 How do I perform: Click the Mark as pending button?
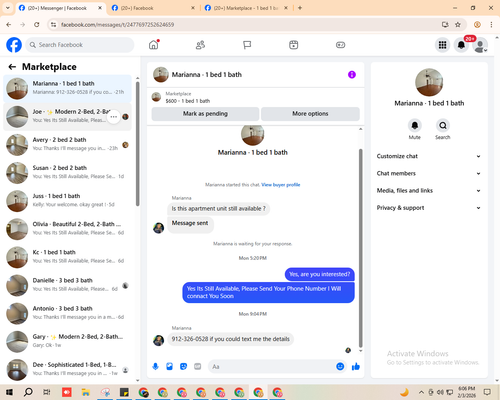(x=205, y=114)
